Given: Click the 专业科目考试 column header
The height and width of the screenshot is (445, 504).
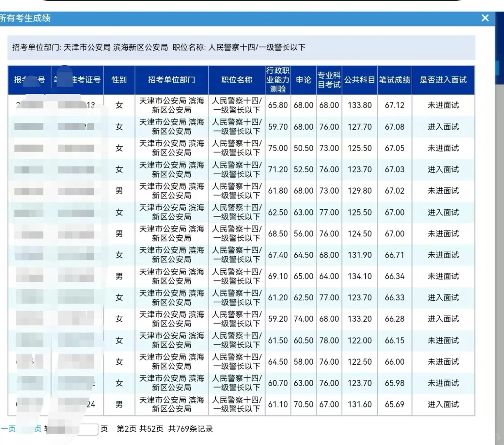Looking at the screenshot, I should tap(329, 80).
